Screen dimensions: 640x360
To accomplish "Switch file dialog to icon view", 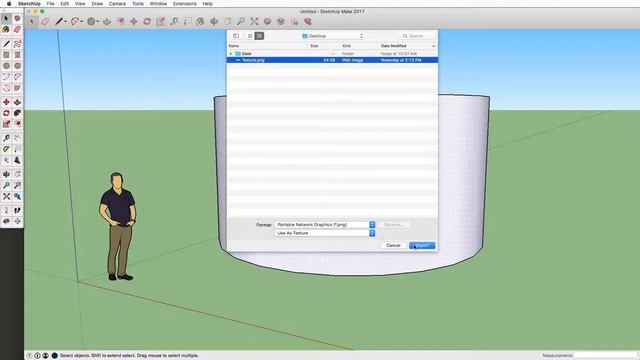I will [250, 36].
